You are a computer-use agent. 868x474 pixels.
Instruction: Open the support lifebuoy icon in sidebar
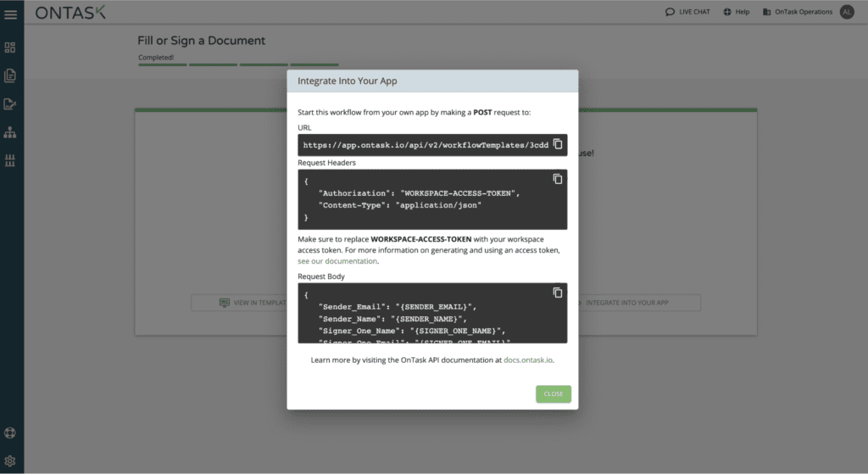coord(10,433)
